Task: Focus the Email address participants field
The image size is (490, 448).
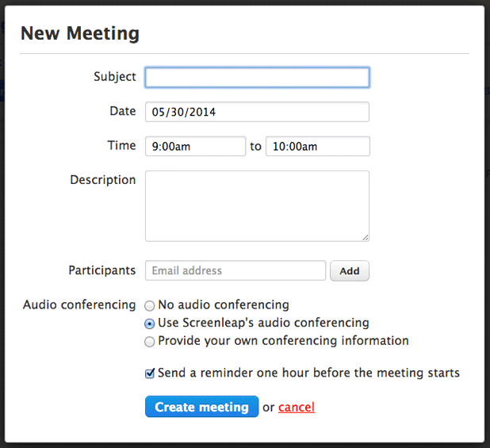Action: click(235, 270)
